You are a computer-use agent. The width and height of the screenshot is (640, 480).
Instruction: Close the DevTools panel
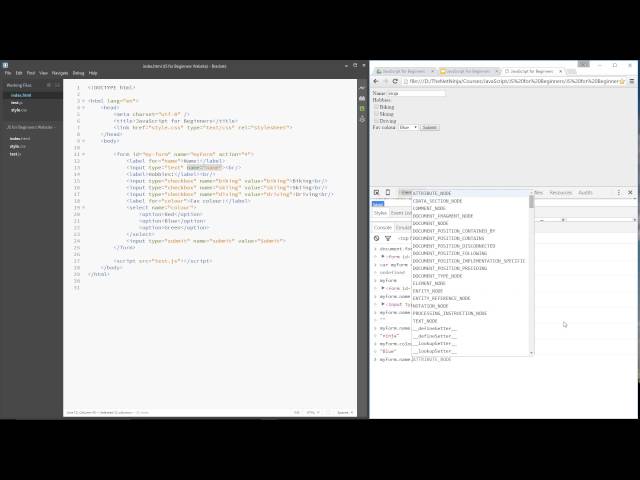click(x=630, y=192)
